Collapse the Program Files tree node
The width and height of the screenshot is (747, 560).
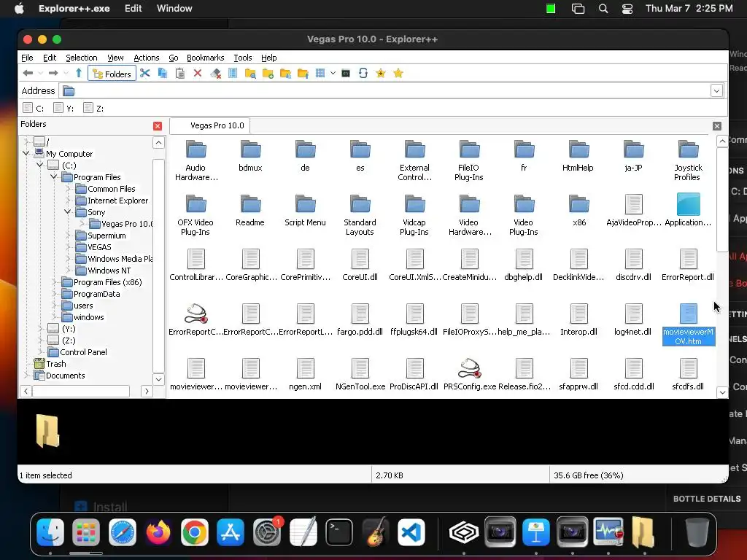[x=54, y=176]
